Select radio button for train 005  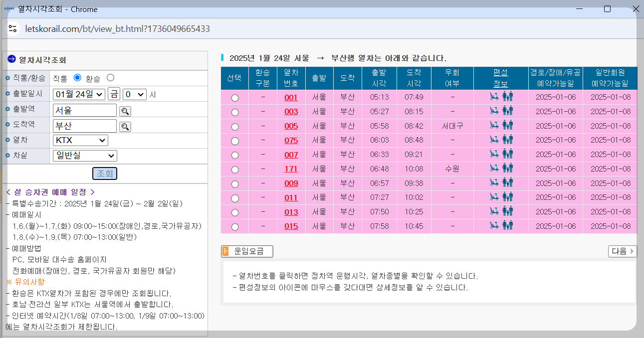235,127
